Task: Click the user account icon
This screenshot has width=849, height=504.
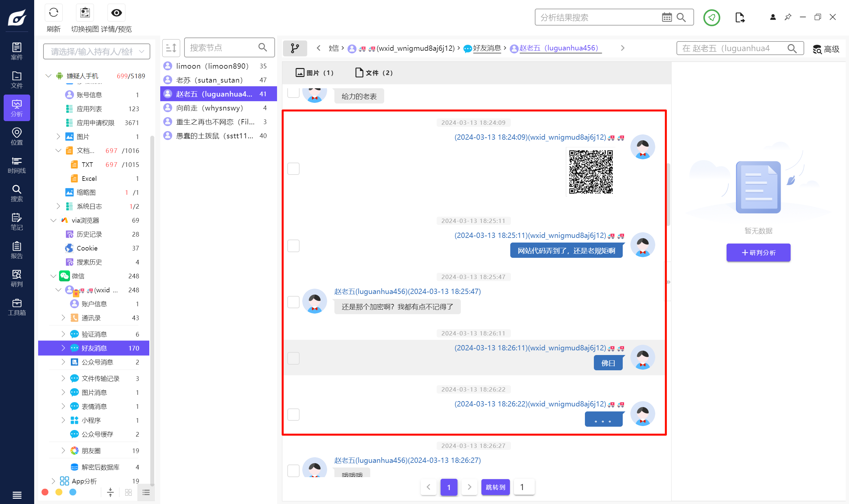Action: click(773, 17)
